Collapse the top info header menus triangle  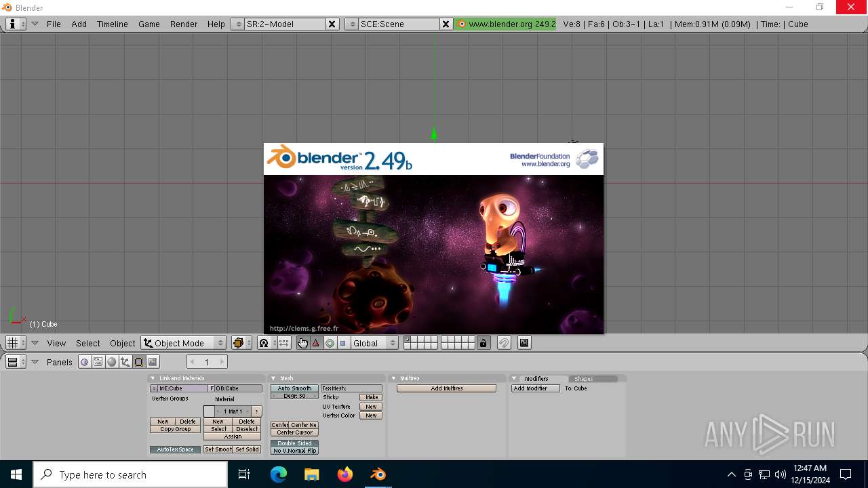[35, 24]
